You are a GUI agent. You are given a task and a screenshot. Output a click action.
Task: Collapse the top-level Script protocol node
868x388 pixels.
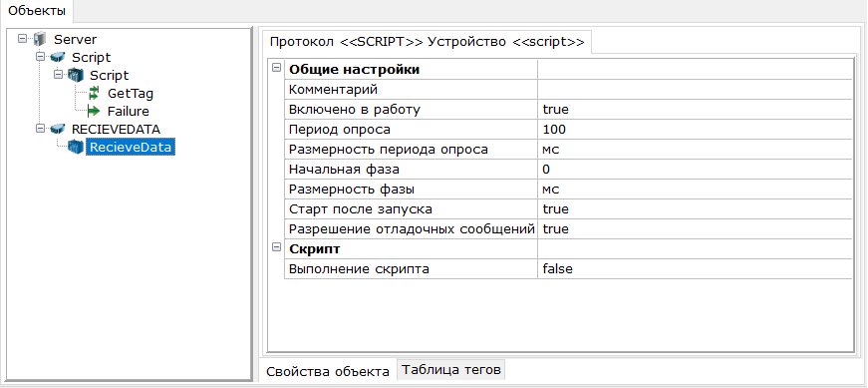[40, 57]
